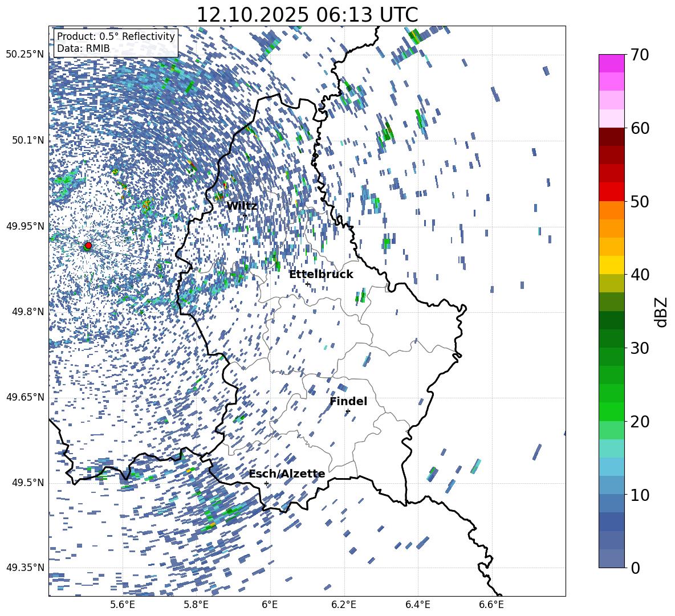The image size is (675, 616).
Task: Click the 6.4°E longitude label
Action: 417,605
